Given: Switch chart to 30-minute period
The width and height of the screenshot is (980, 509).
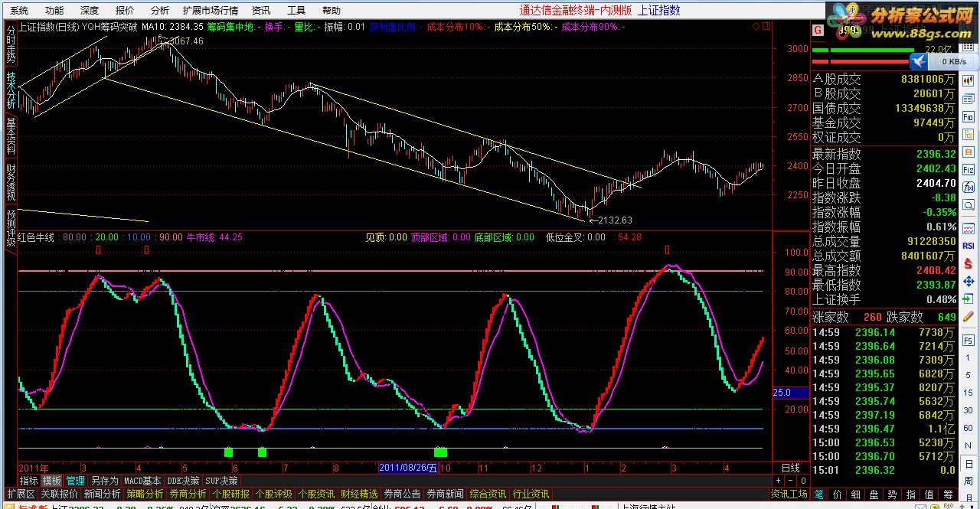Looking at the screenshot, I should (968, 409).
